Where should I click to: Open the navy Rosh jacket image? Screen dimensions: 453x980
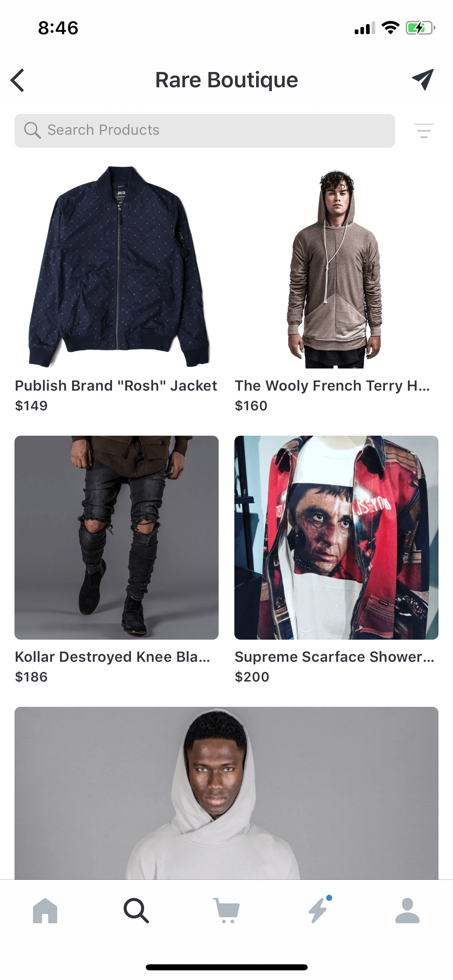point(117,266)
